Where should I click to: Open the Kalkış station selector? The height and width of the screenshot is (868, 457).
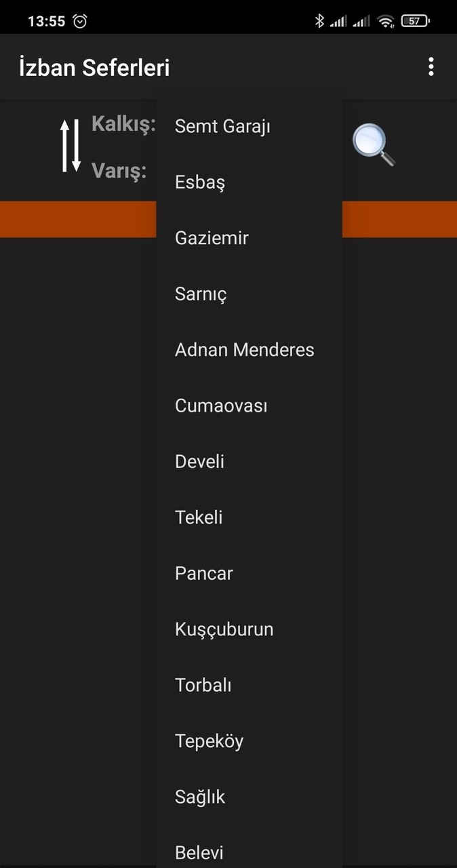point(124,125)
